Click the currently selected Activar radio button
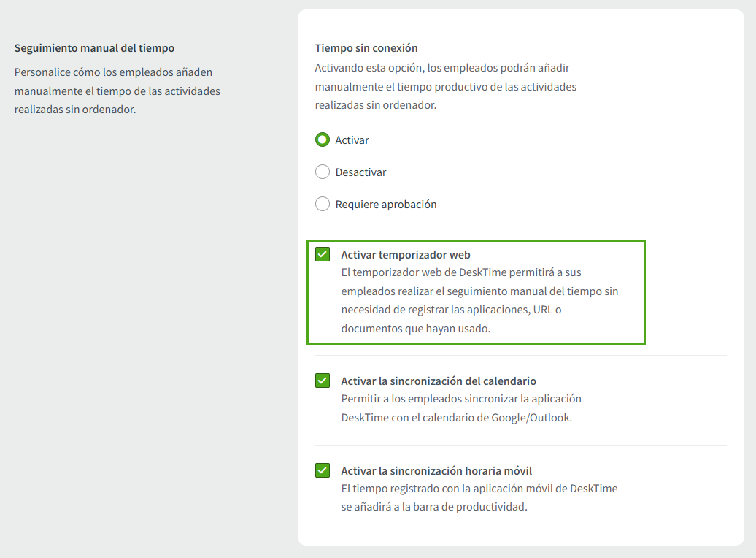 (323, 139)
